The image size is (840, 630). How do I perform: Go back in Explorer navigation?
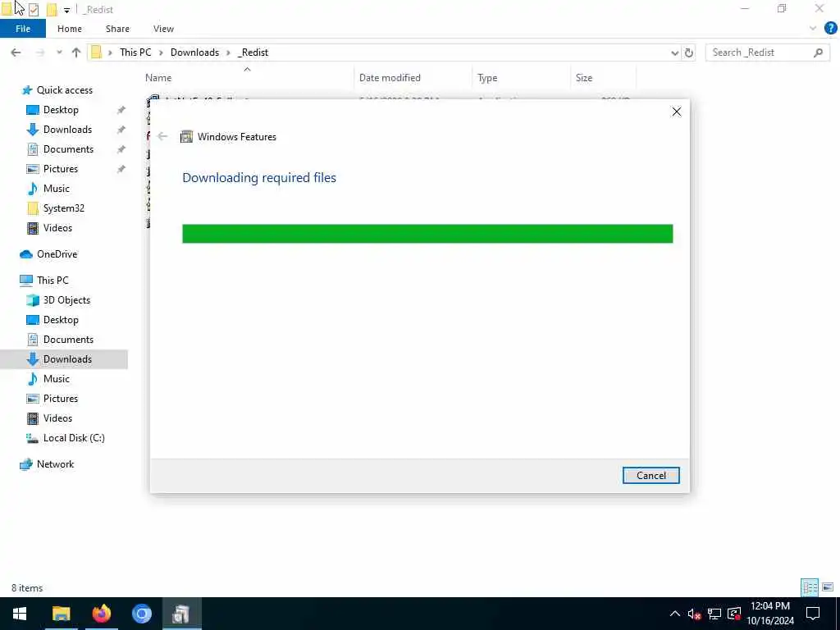pos(16,52)
